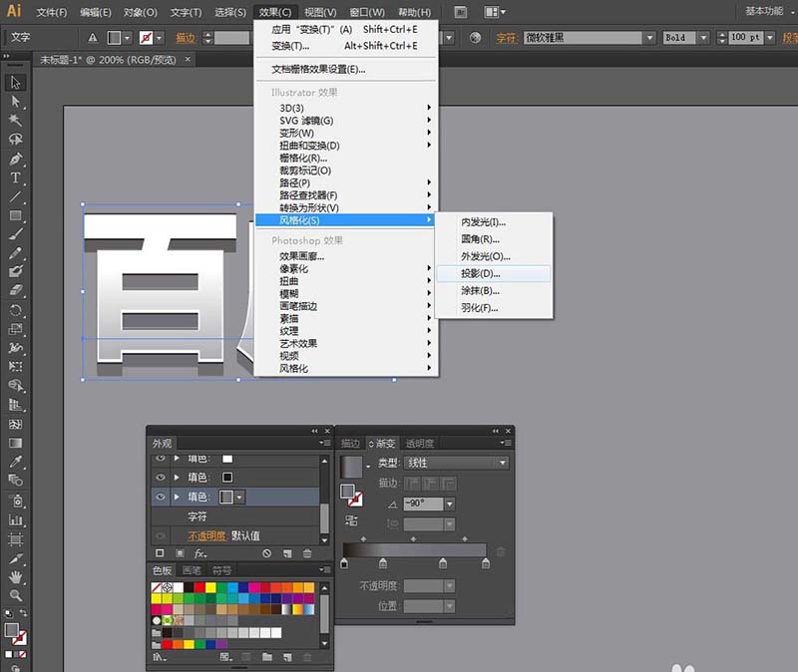Choose the Shape Builder tool
Screen dimensions: 798x672
15,386
